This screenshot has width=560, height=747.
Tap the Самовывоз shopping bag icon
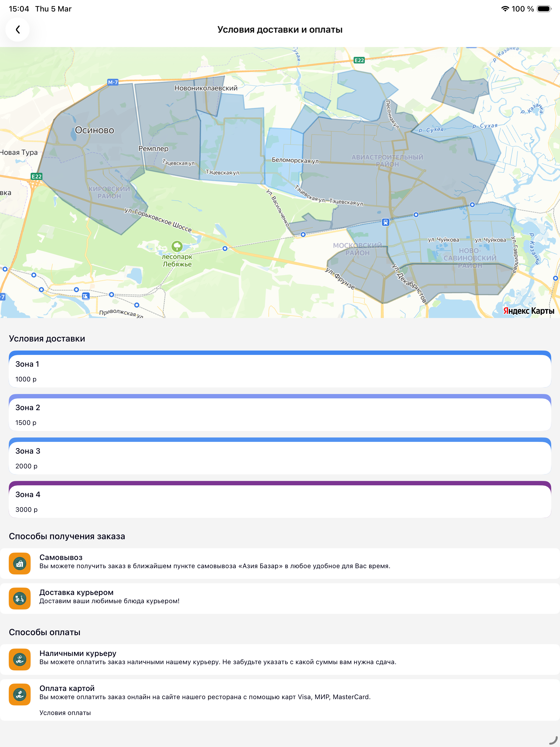[x=20, y=563]
